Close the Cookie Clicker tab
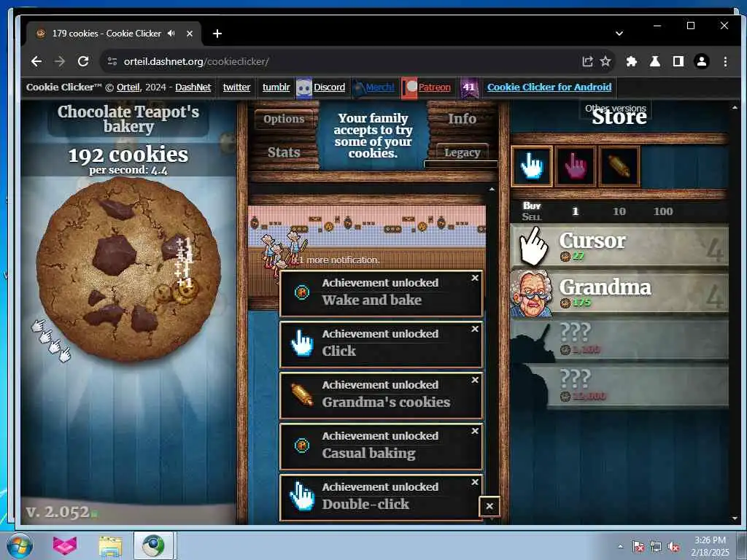Viewport: 747px width, 560px height. pos(190,34)
